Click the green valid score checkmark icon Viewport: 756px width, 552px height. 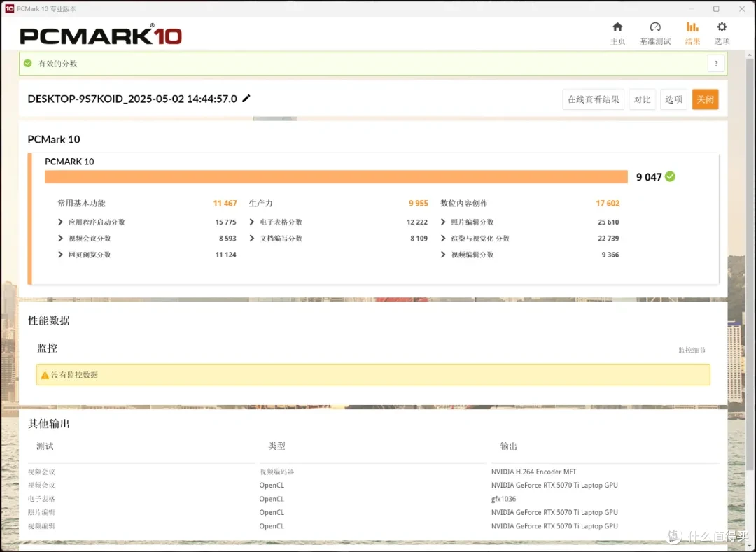pos(28,63)
